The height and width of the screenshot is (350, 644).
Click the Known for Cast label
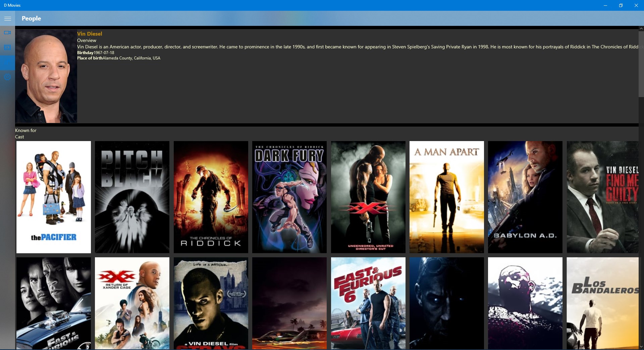pos(25,133)
